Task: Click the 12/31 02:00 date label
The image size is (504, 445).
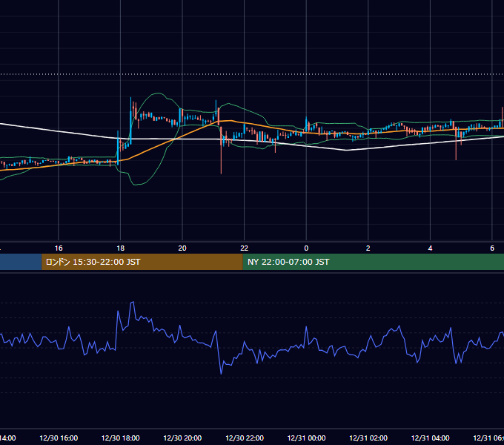Action: pyautogui.click(x=368, y=438)
